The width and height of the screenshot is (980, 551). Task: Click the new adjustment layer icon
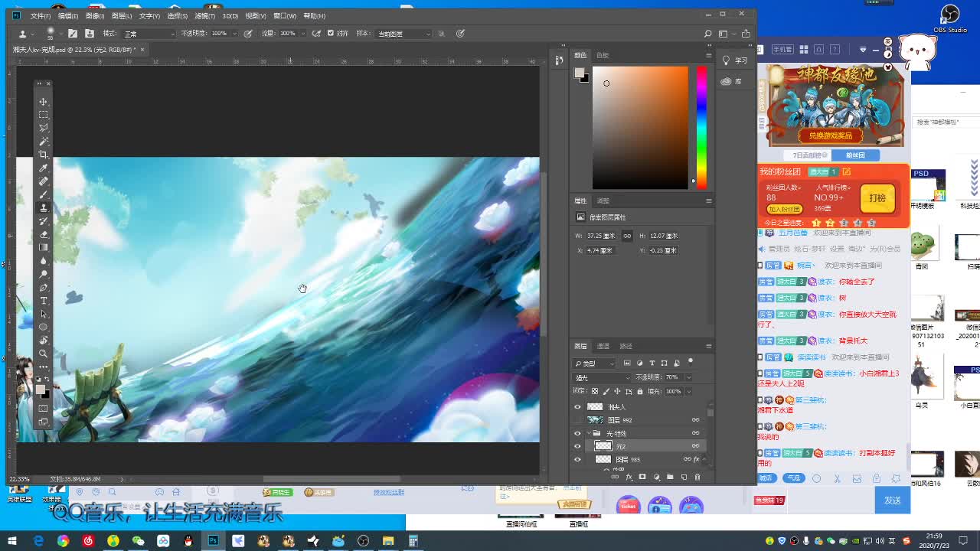[x=656, y=477]
